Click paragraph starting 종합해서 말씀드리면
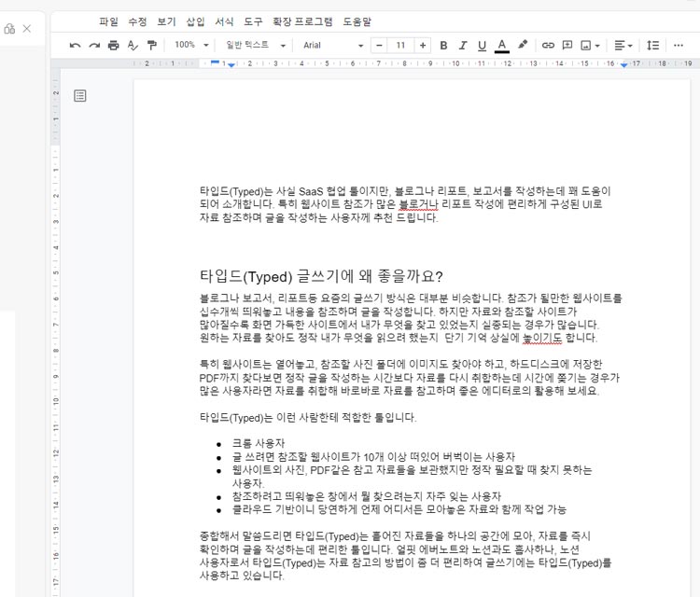Image resolution: width=700 pixels, height=597 pixels. click(x=405, y=556)
